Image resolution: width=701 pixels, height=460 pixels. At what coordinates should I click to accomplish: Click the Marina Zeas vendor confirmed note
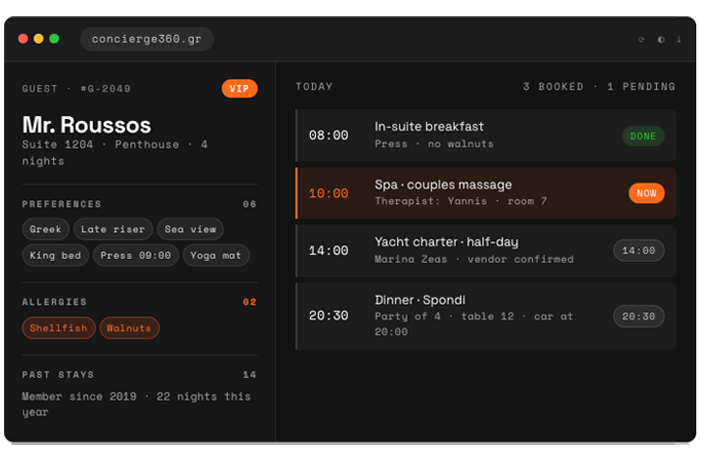pos(474,259)
